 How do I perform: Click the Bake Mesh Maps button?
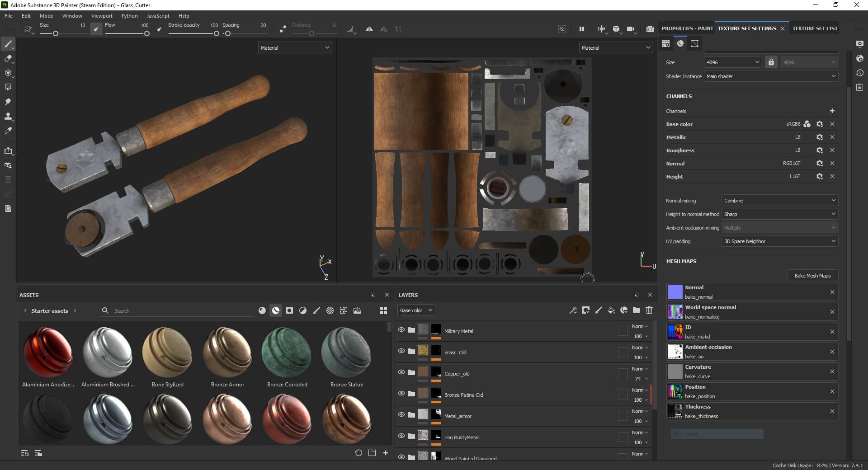812,276
